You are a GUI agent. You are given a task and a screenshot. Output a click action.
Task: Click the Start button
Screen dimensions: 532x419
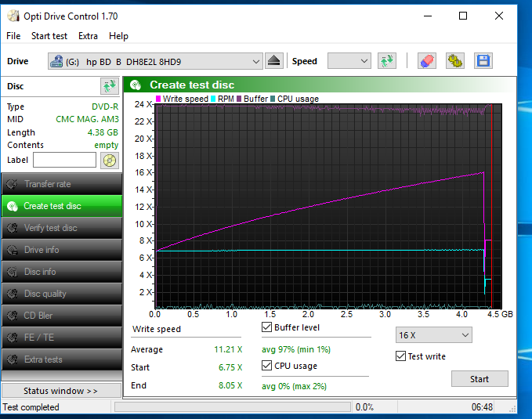point(480,378)
